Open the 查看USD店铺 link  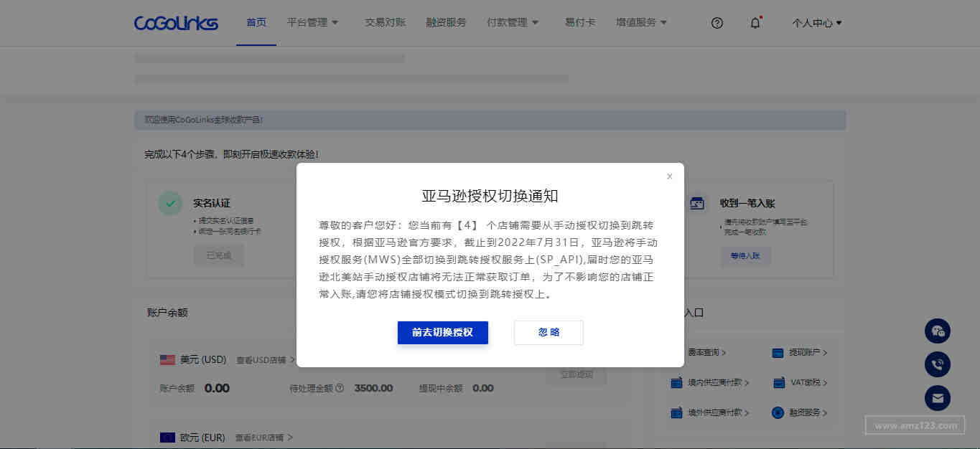[x=265, y=360]
